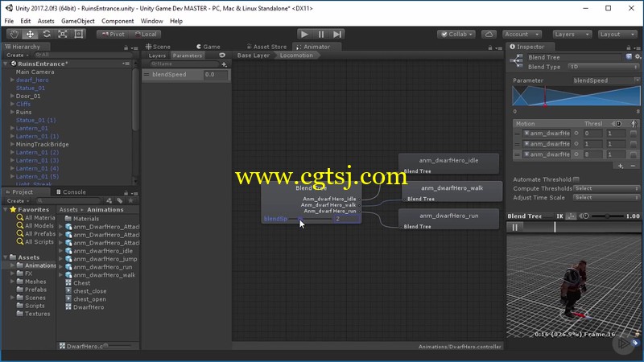
Task: Open Inspector component gear settings
Action: tap(638, 57)
